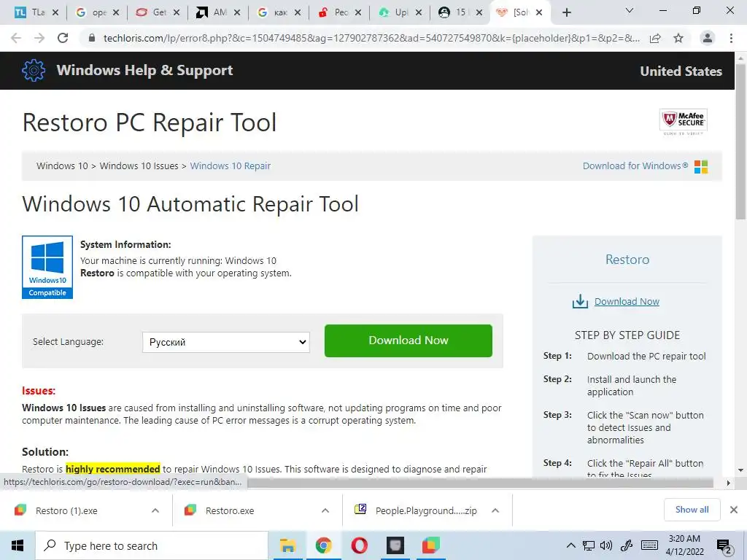Click the sidebar Download Now link
Screen dimensions: 747x560
click(x=627, y=301)
